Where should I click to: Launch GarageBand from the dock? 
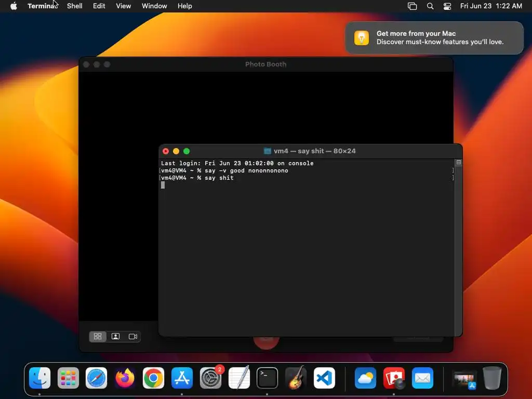coord(296,378)
